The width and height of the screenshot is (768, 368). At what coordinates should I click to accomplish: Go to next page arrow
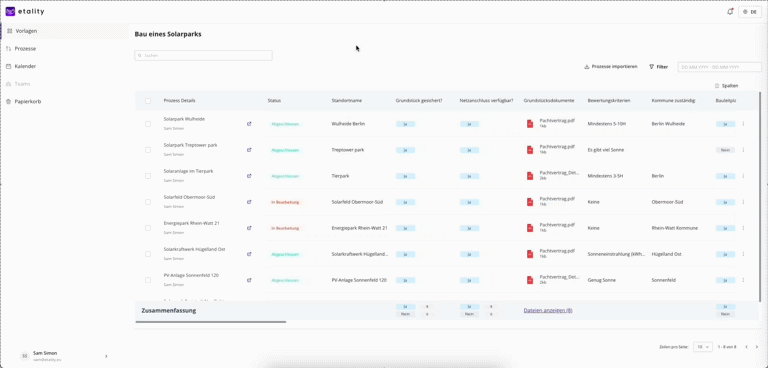[756, 347]
